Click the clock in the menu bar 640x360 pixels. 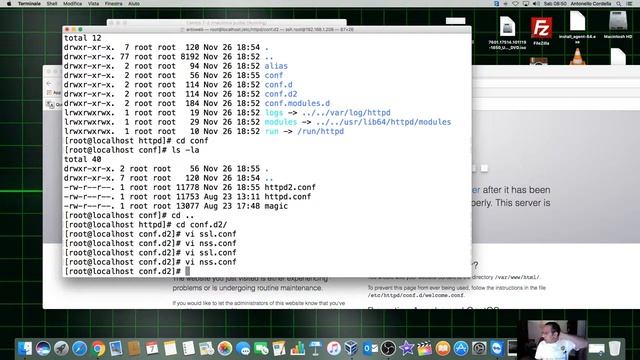[555, 4]
